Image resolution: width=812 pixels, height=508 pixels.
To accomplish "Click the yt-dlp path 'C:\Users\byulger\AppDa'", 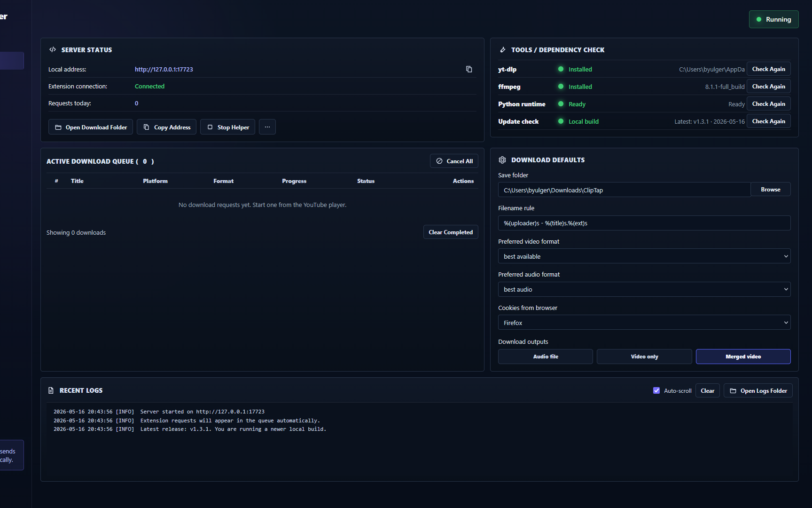I will point(712,69).
